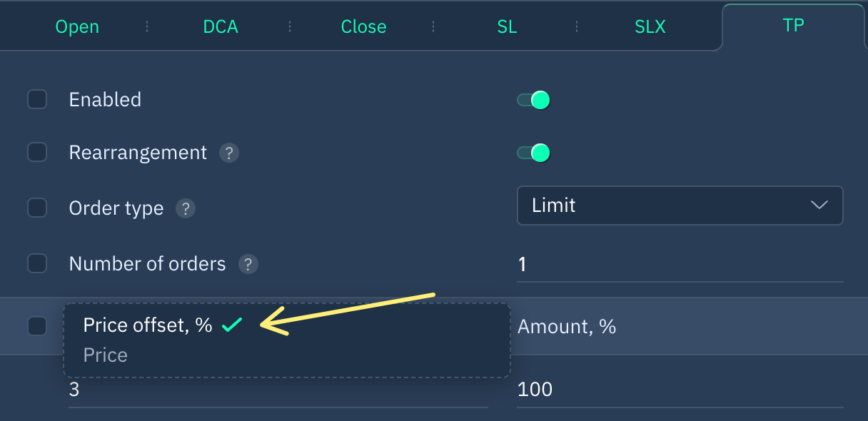Tick the checkbox beside Enabled
The height and width of the screenshot is (421, 868).
37,99
